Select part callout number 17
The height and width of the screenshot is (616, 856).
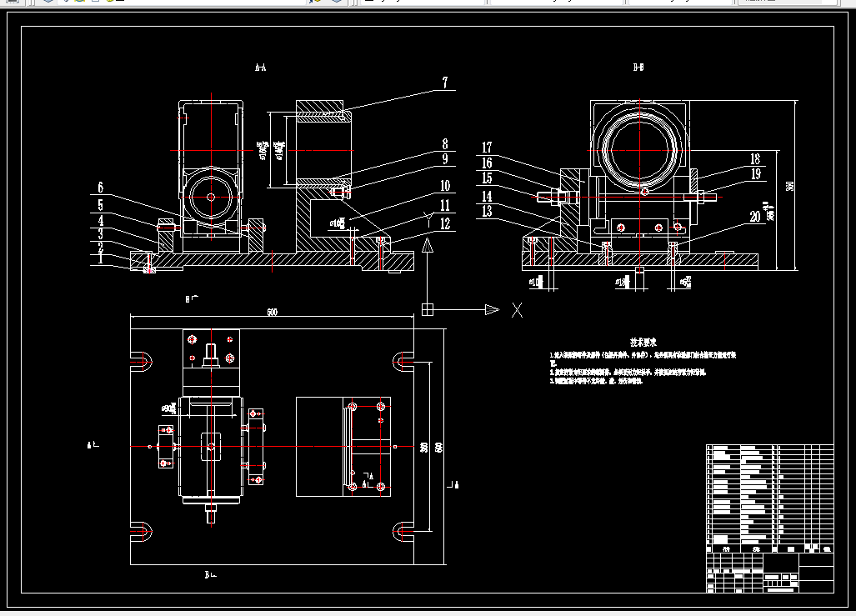(x=487, y=148)
